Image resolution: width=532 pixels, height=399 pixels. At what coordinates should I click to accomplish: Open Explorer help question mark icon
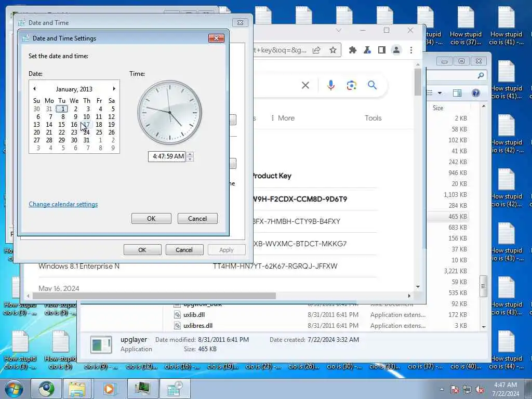(476, 93)
